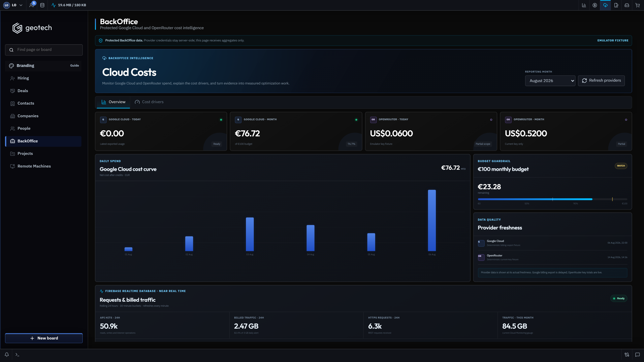The width and height of the screenshot is (644, 362).
Task: Click the Firebase Realtime Database pulse icon
Action: pos(101,291)
